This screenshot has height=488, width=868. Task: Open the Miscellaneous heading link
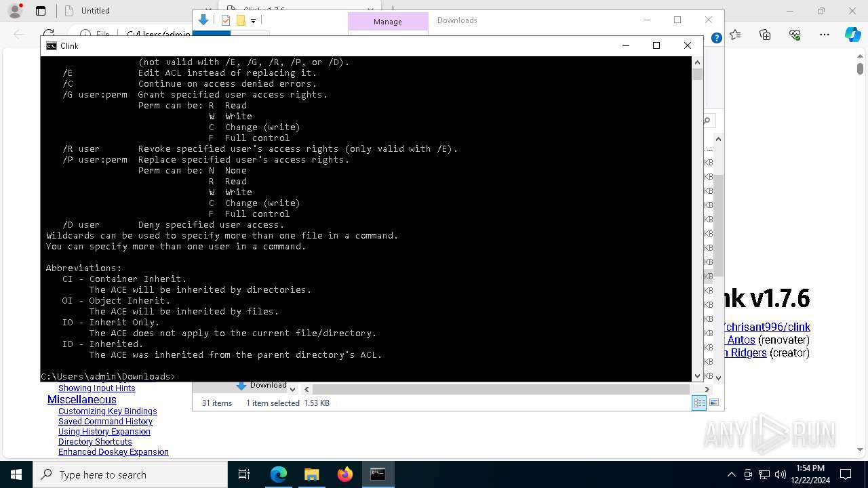(x=81, y=400)
